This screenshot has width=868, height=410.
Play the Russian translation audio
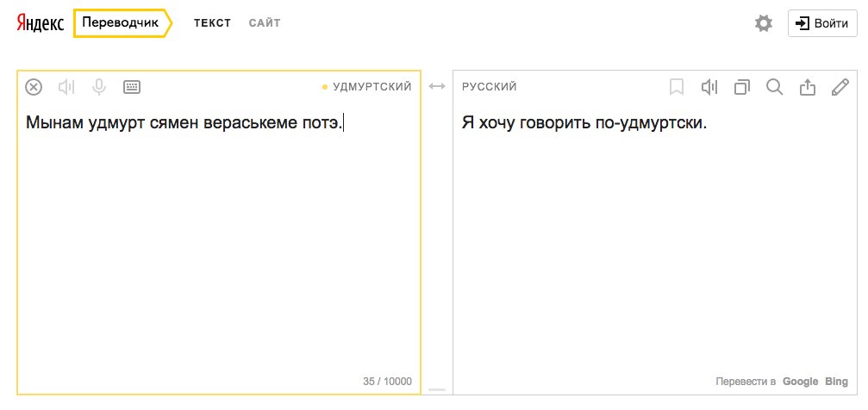pos(709,87)
